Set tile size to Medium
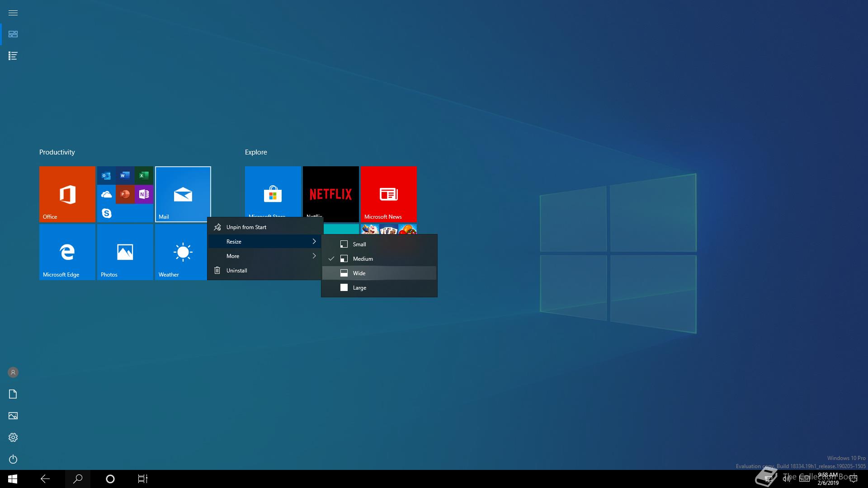The width and height of the screenshot is (868, 488). (379, 259)
